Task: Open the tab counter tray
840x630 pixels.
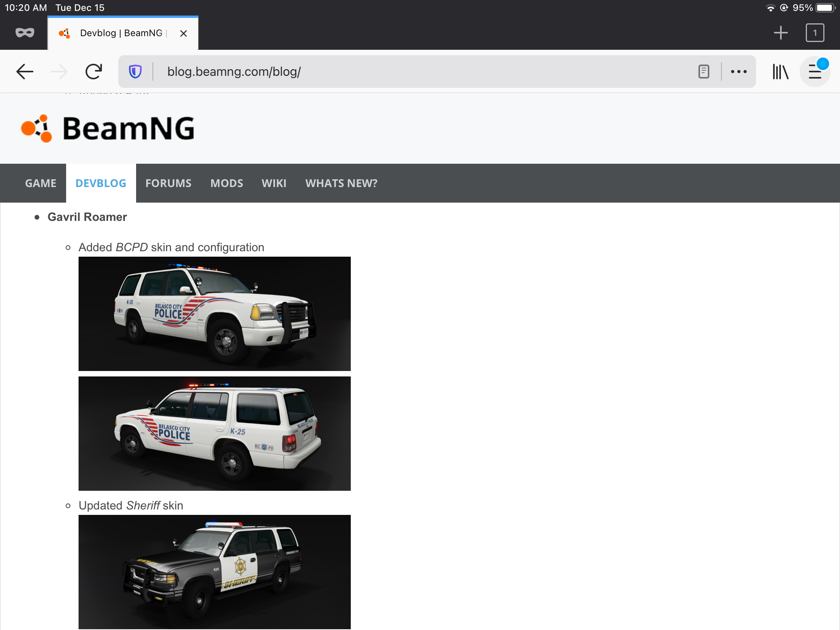Action: pos(815,33)
